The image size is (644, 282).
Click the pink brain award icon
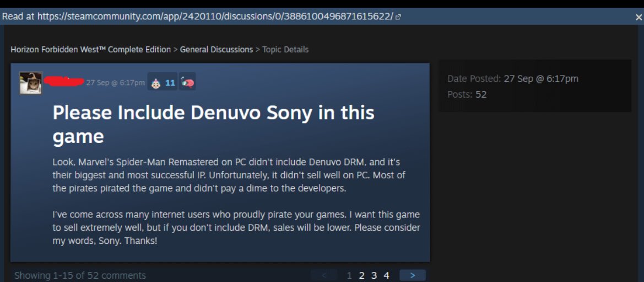[187, 82]
